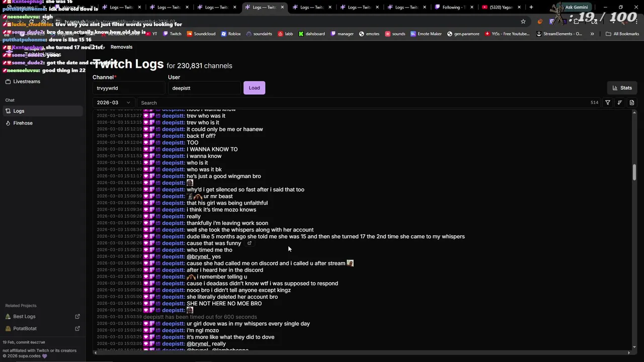
Task: Open the log filter funnel icon
Action: (x=608, y=103)
